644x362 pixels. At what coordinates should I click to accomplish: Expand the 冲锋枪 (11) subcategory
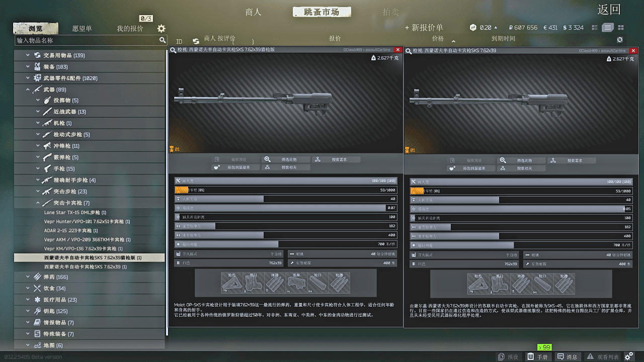pos(38,146)
